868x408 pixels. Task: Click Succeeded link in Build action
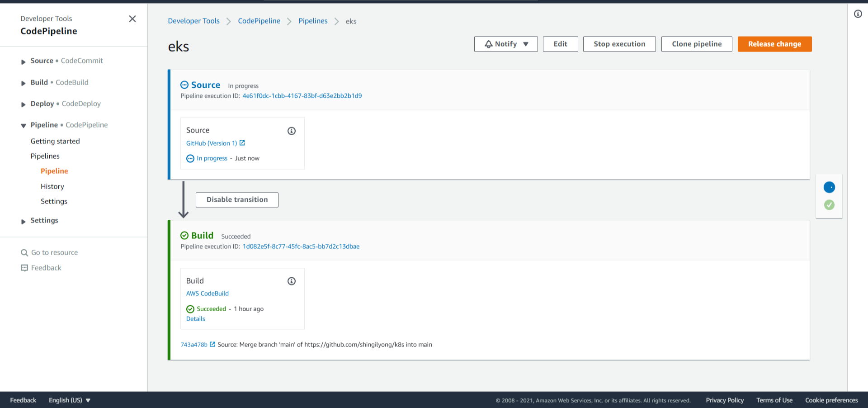coord(212,309)
